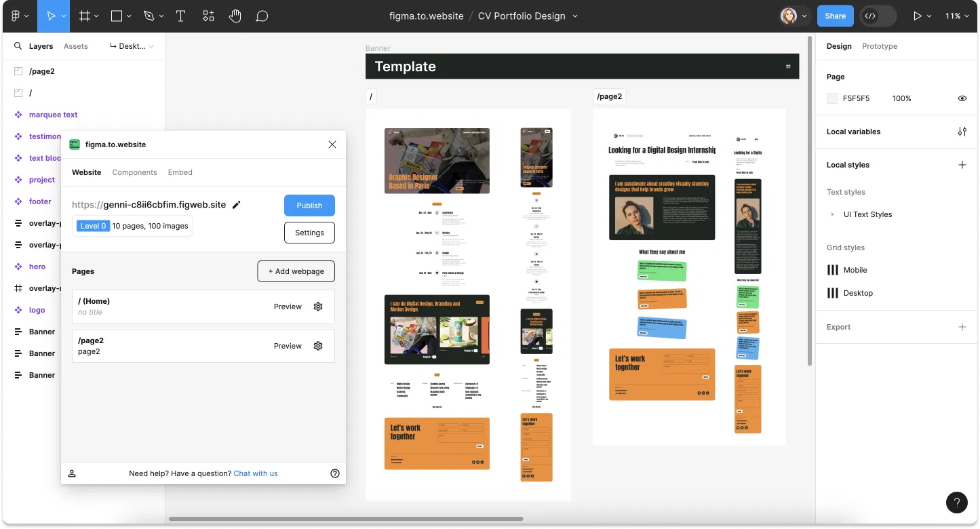Switch to the Prototype tab
This screenshot has height=529, width=980.
pos(879,46)
